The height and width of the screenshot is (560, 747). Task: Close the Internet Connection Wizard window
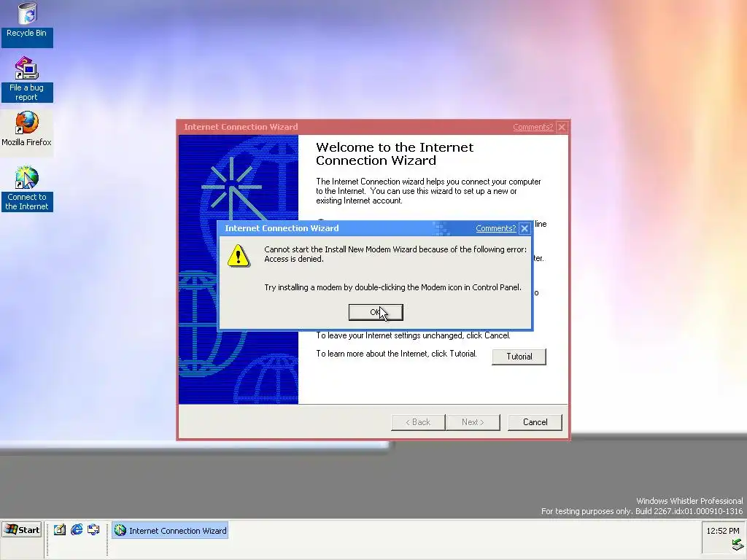coord(562,127)
